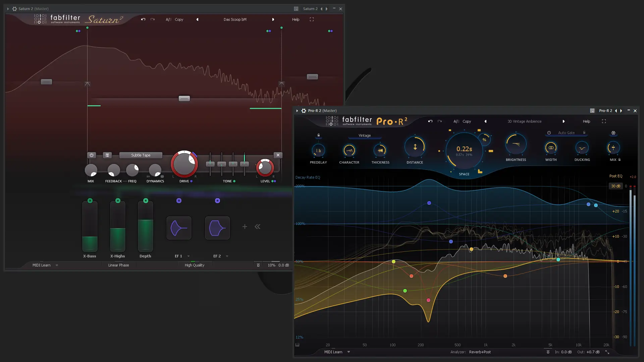
Task: Open Saturn MIDI Learn dropdown arrow
Action: point(57,265)
